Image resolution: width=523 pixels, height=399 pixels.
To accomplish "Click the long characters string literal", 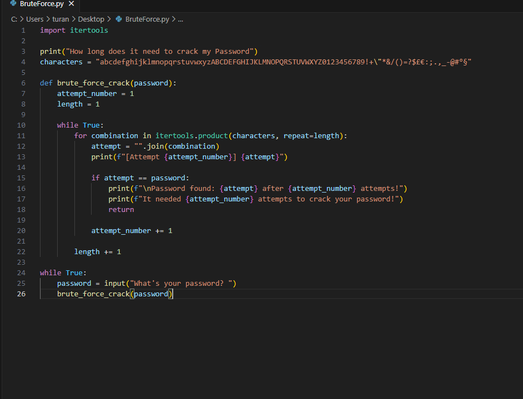I will tap(283, 62).
